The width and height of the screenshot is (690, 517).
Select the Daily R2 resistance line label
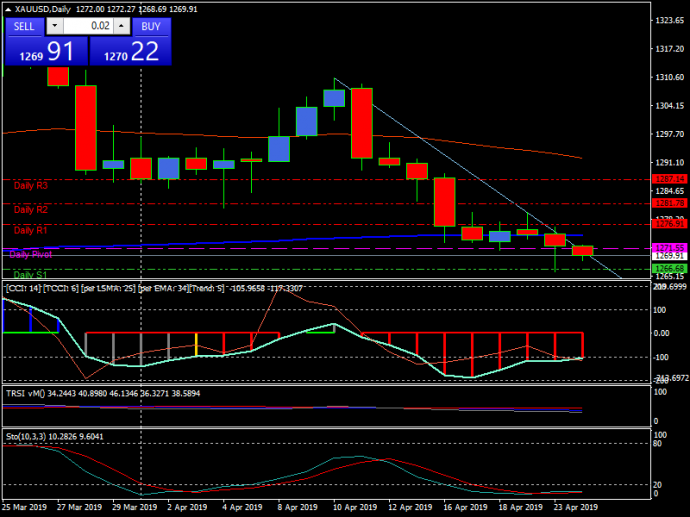click(x=30, y=210)
